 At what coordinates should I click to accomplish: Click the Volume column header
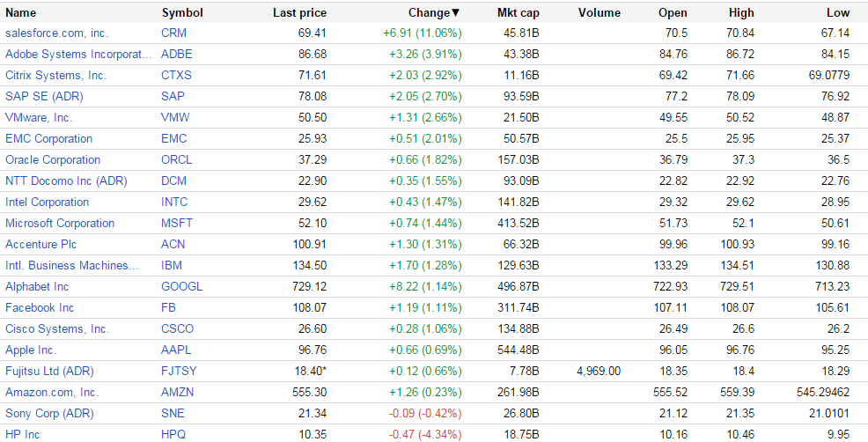point(600,12)
